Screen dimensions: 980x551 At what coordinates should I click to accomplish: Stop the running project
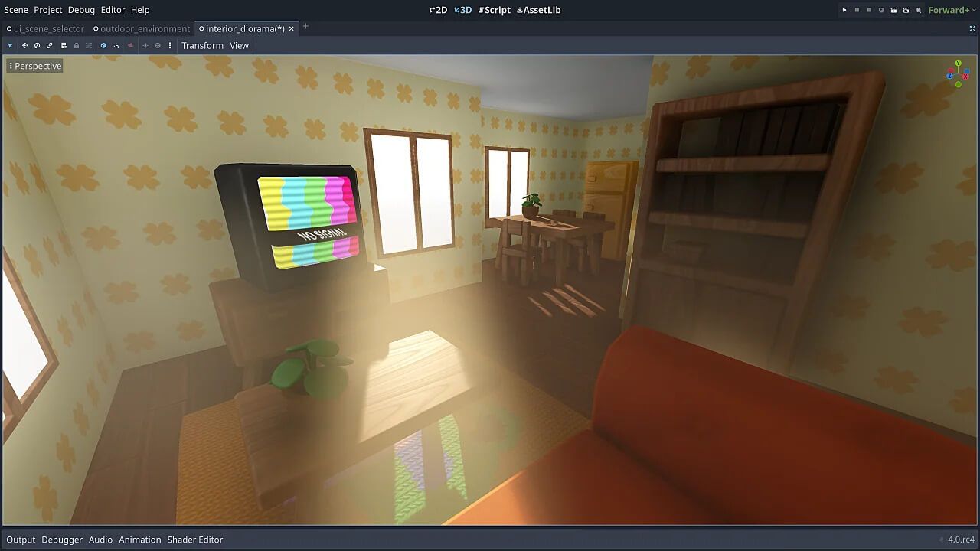click(869, 10)
